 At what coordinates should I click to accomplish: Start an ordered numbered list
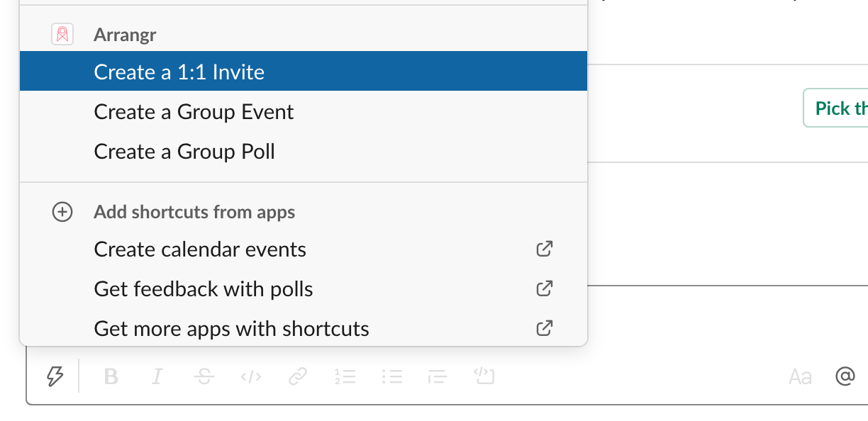click(345, 376)
